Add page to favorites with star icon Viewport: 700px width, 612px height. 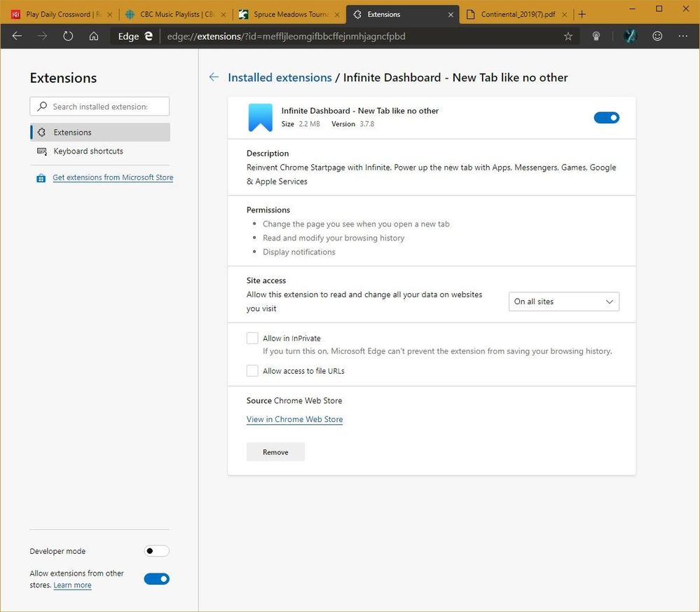pyautogui.click(x=568, y=36)
